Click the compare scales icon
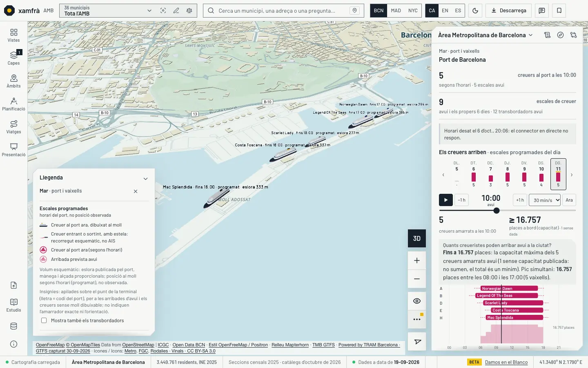Image resolution: width=588 pixels, height=368 pixels. coord(189,11)
